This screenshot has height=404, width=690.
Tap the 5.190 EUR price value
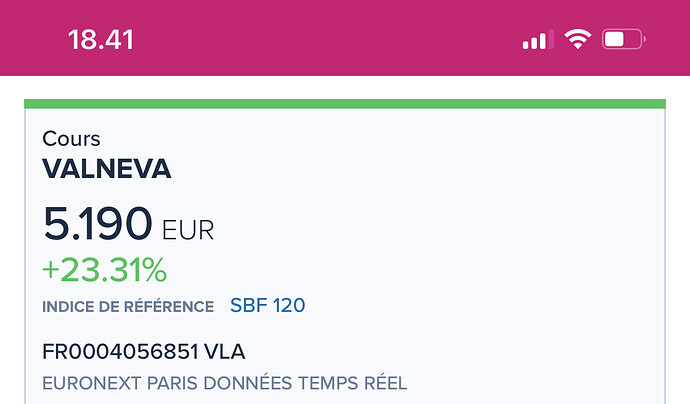pyautogui.click(x=128, y=224)
